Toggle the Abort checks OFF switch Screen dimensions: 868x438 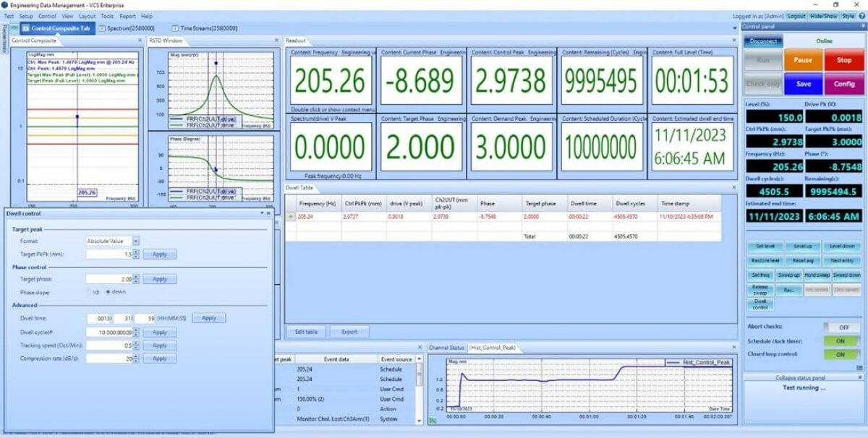click(842, 327)
